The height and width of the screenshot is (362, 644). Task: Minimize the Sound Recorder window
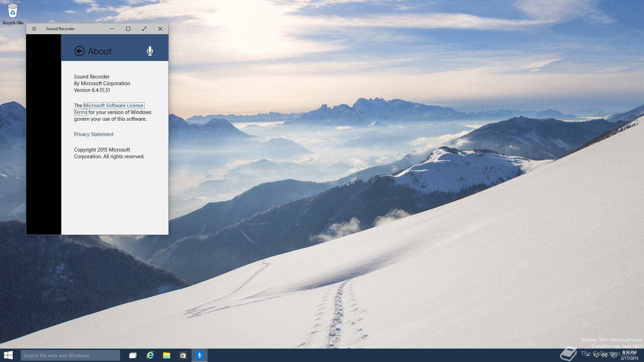112,29
